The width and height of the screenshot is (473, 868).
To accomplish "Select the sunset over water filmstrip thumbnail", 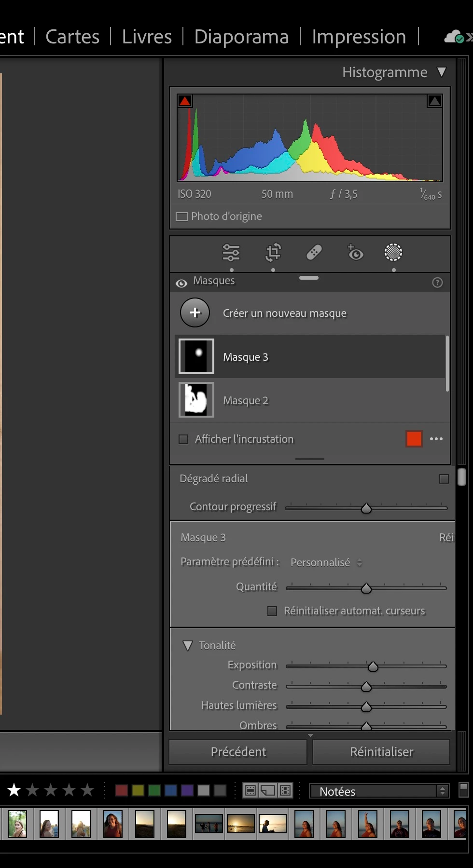I will pyautogui.click(x=241, y=824).
